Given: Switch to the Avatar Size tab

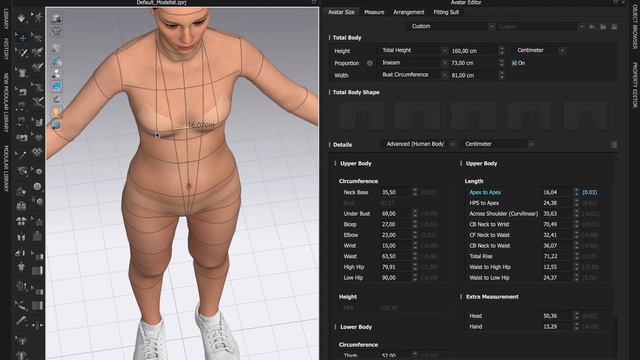Looking at the screenshot, I should tap(341, 12).
